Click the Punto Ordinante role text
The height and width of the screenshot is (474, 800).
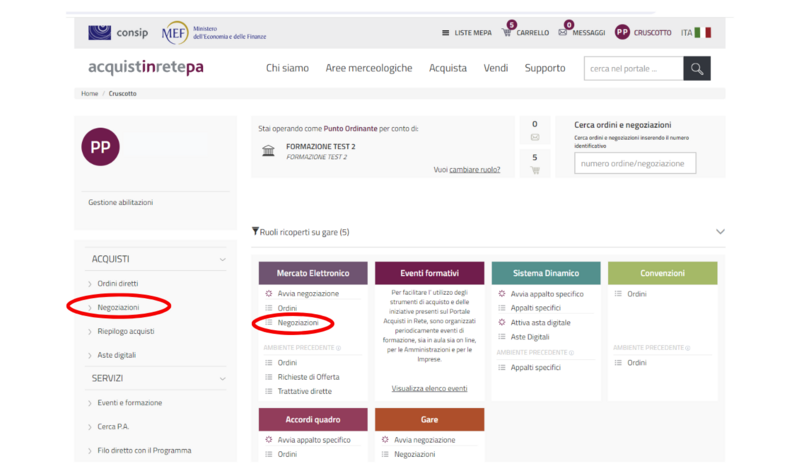coord(351,129)
